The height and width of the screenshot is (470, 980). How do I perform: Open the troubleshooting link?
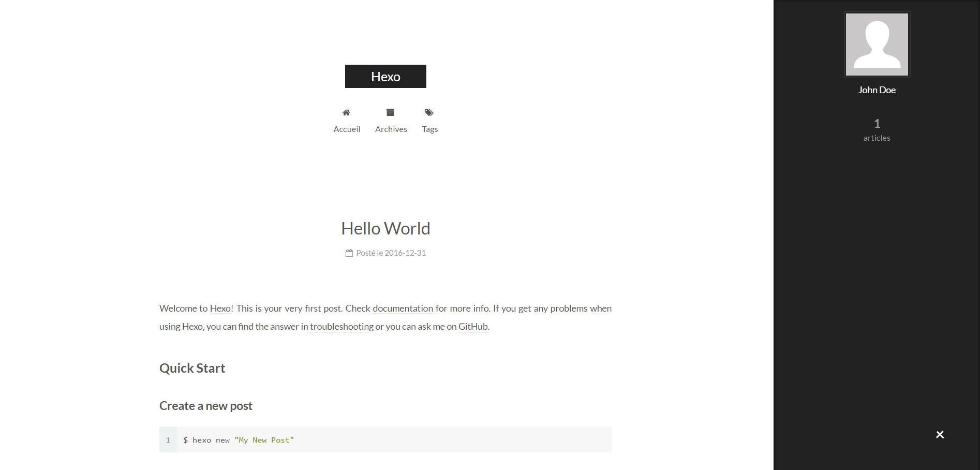(x=341, y=327)
